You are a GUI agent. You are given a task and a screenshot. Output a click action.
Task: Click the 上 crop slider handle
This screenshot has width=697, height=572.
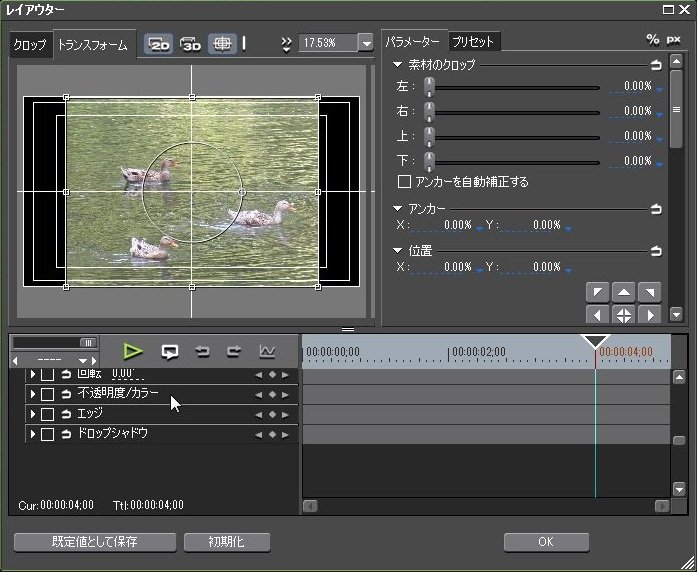[429, 137]
